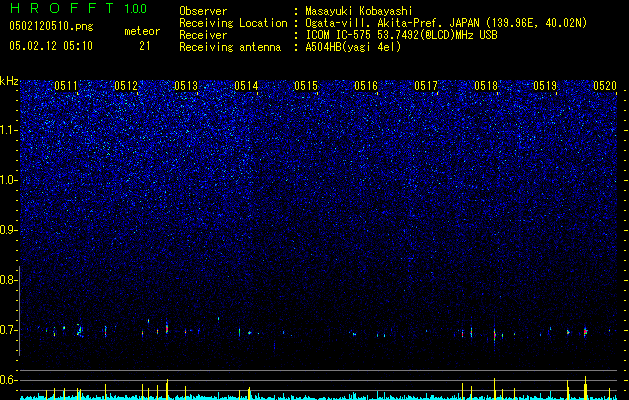
Task: Click the Receiving Location label
Action: pyautogui.click(x=233, y=23)
